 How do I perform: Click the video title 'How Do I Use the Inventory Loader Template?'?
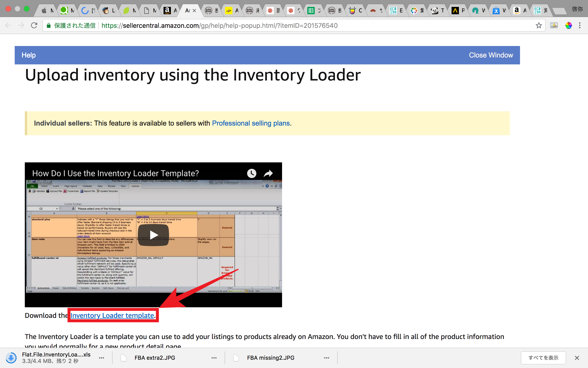115,173
